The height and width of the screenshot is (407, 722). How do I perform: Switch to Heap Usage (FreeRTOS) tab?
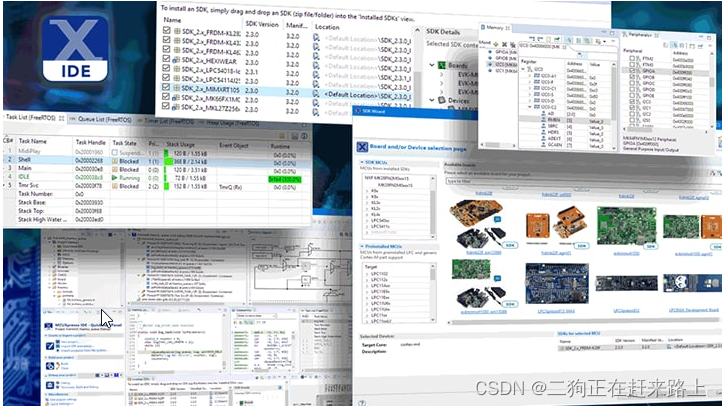coord(229,123)
